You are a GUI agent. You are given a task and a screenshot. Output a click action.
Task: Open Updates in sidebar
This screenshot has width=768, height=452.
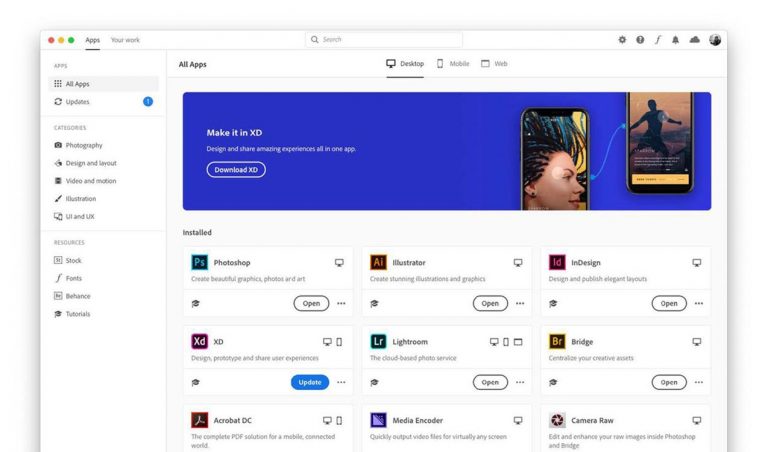(x=103, y=102)
